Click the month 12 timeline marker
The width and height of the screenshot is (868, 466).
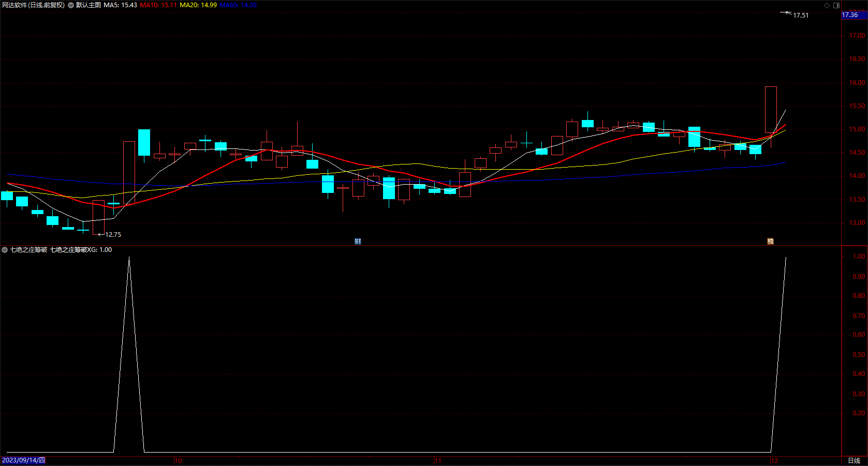click(x=774, y=461)
